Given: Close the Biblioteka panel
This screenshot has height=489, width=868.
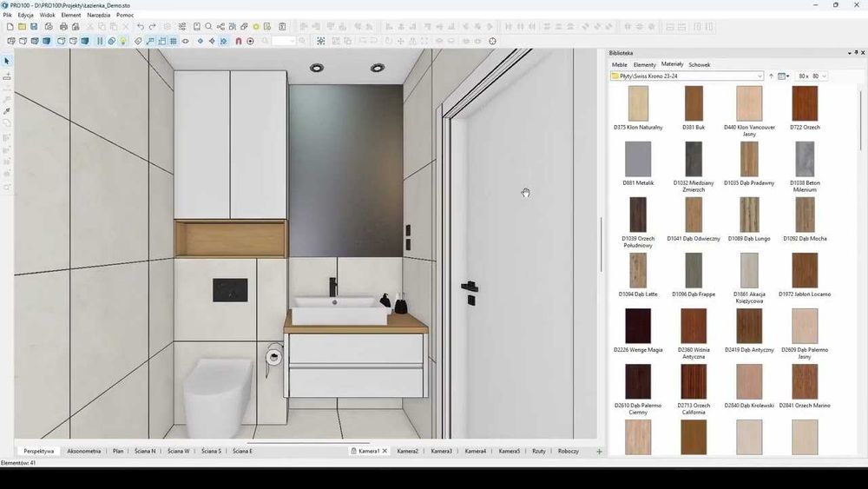Looking at the screenshot, I should tap(863, 53).
